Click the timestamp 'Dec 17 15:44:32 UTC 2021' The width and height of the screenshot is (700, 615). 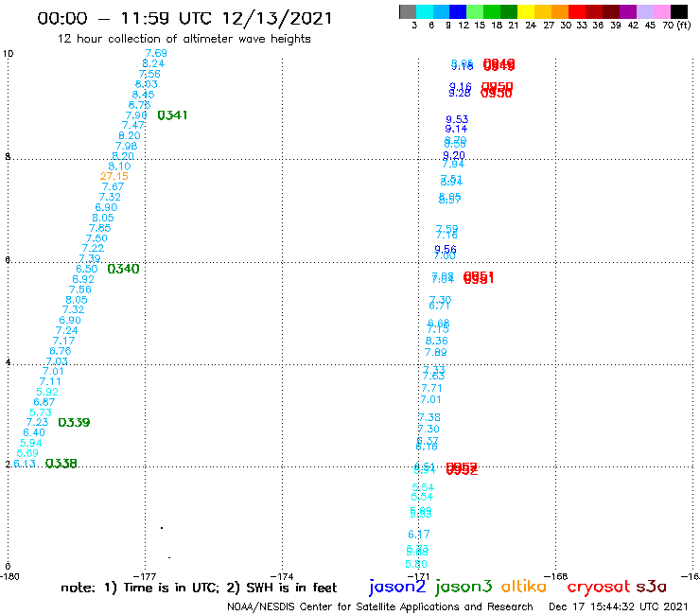pos(619,606)
